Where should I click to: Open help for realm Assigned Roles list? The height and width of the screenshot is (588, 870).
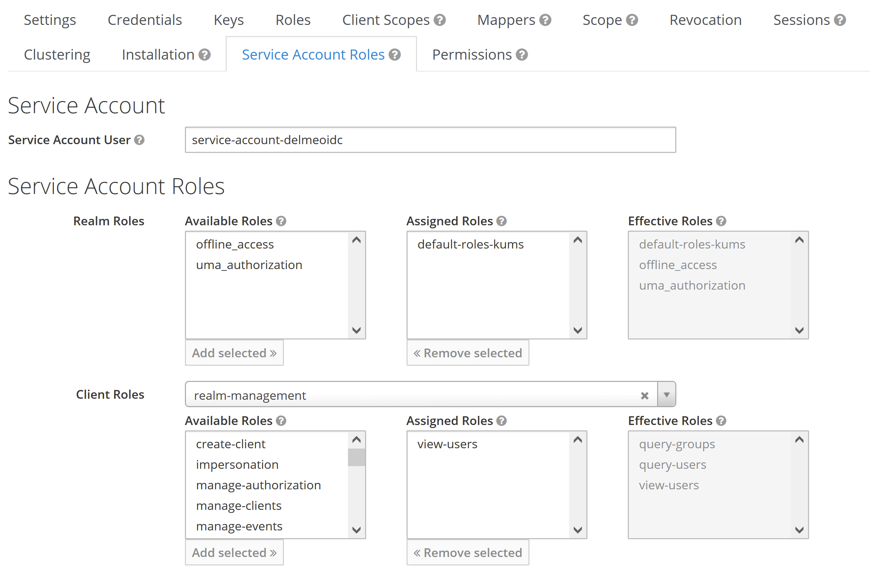502,221
